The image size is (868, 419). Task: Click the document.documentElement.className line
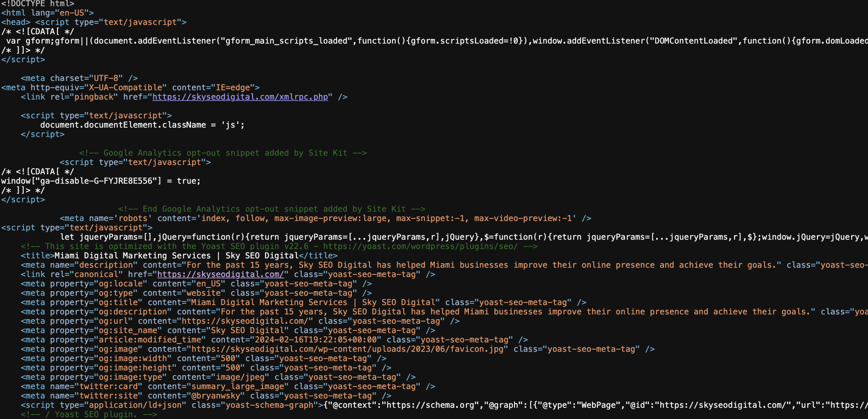pyautogui.click(x=142, y=125)
